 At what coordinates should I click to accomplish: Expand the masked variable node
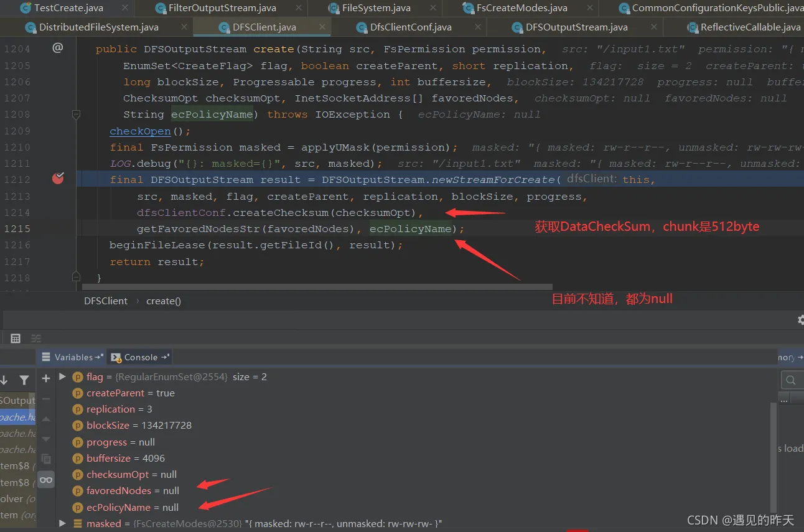[x=62, y=523]
